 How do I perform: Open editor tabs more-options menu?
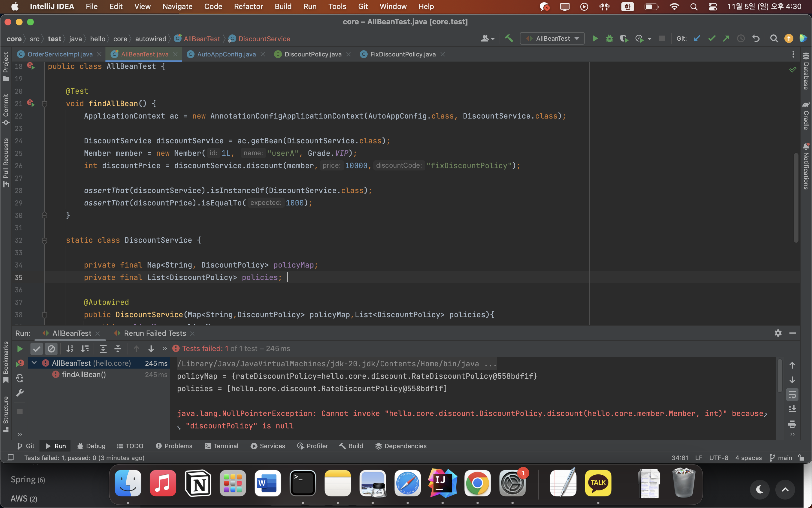(x=793, y=54)
